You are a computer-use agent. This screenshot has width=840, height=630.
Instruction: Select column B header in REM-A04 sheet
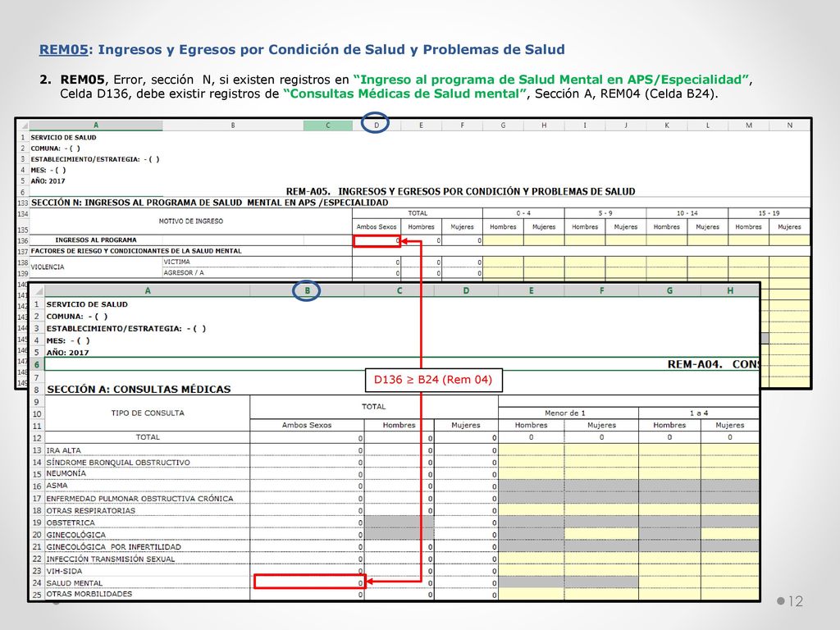click(x=307, y=291)
